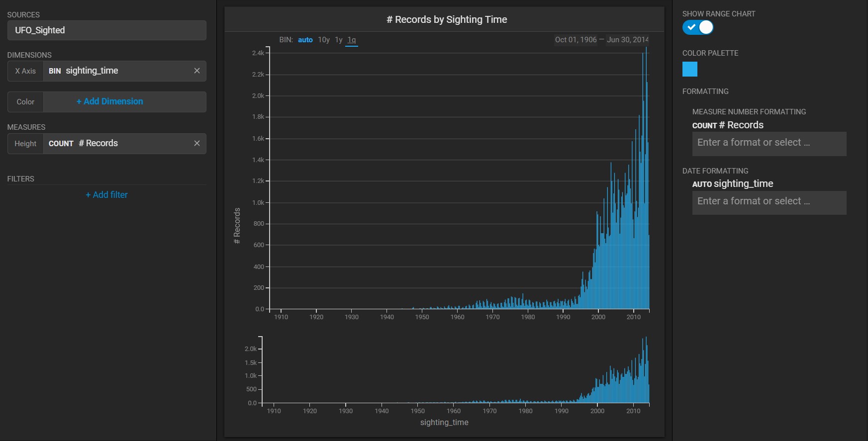This screenshot has width=868, height=441.
Task: Toggle the Show Range Chart switch
Action: [x=697, y=28]
